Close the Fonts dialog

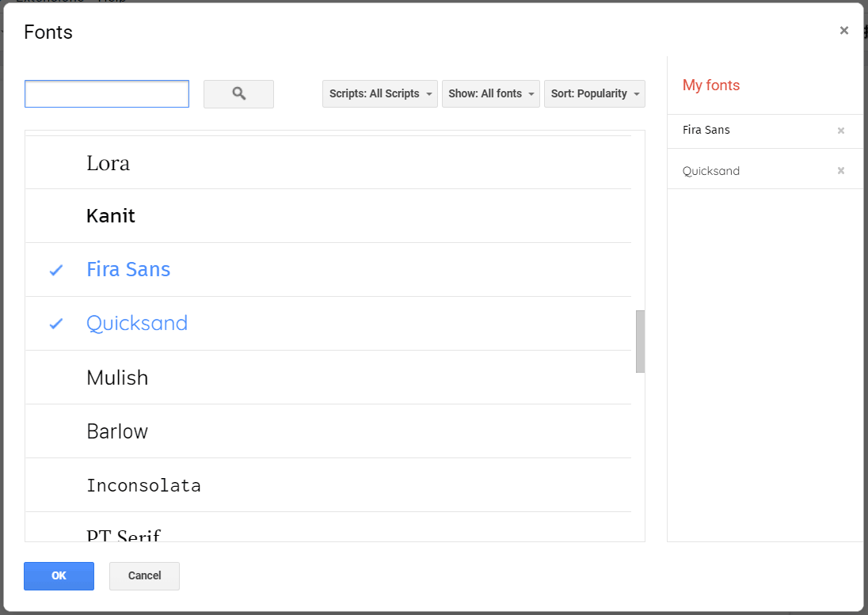click(844, 30)
